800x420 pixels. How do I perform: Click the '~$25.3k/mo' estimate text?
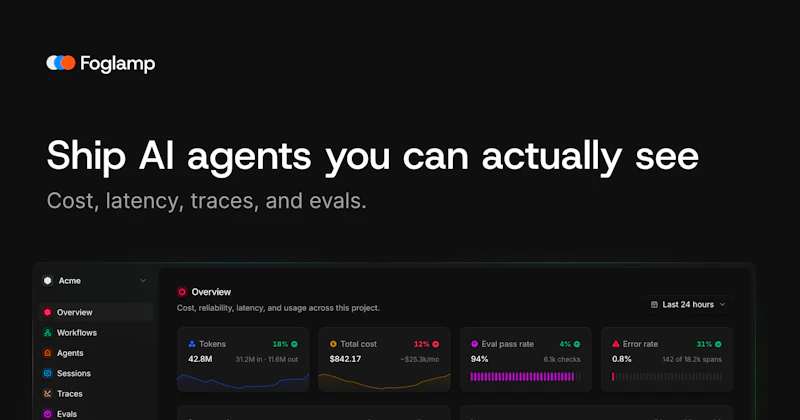(x=419, y=360)
